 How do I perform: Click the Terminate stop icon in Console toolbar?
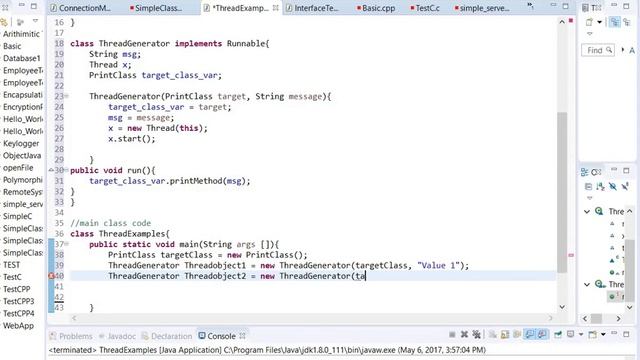tap(452, 335)
